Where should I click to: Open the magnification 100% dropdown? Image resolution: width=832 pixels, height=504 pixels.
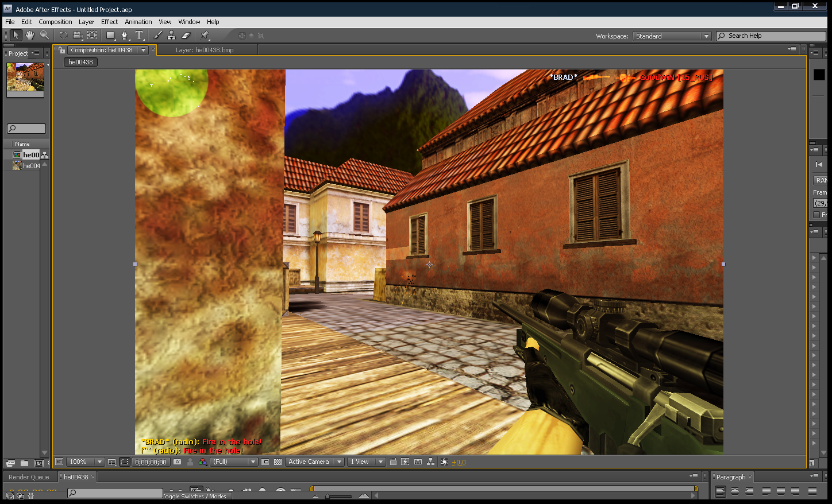pyautogui.click(x=85, y=462)
